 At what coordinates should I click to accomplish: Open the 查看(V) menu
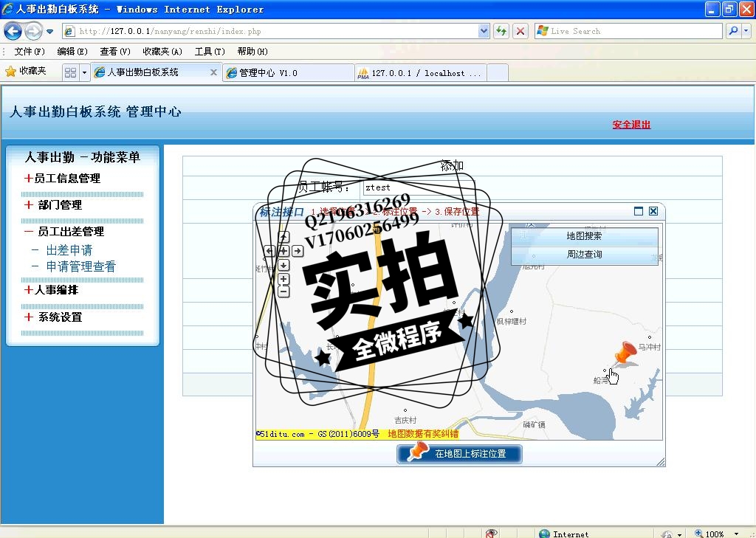coord(114,51)
